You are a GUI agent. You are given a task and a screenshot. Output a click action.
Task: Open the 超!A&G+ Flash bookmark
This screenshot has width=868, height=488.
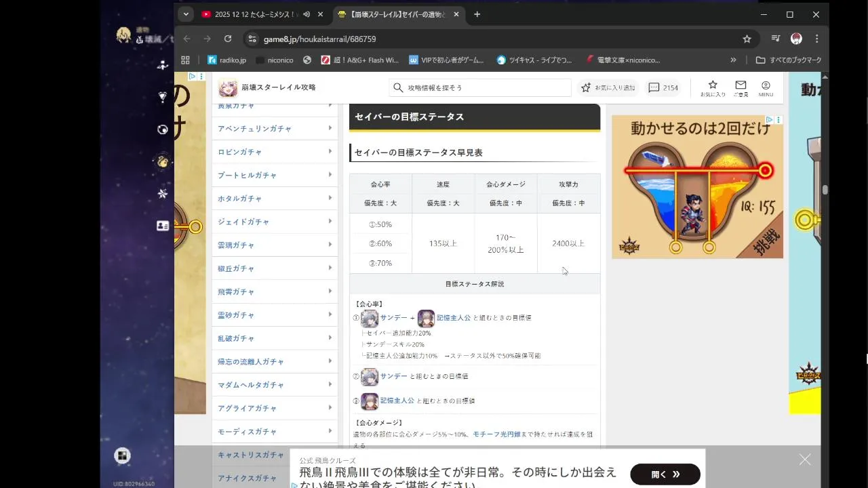pos(359,60)
